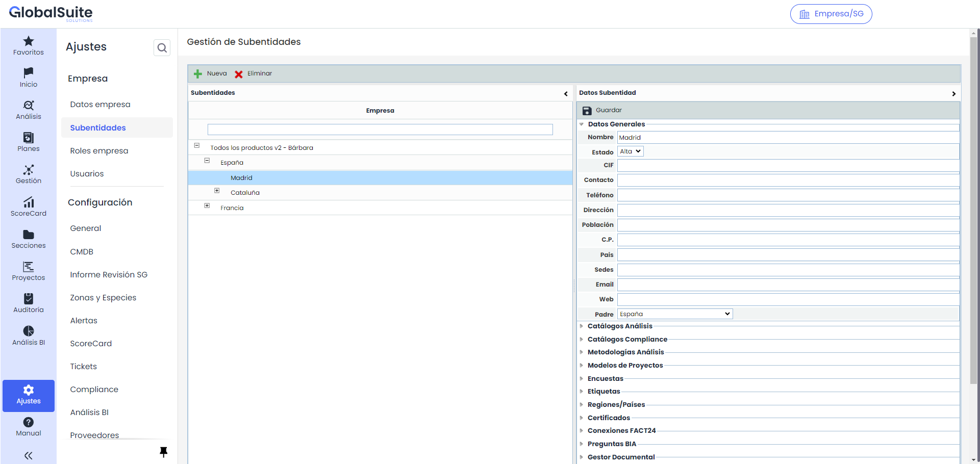Expand the Francia tree node
Viewport: 980px width, 464px height.
click(x=207, y=206)
